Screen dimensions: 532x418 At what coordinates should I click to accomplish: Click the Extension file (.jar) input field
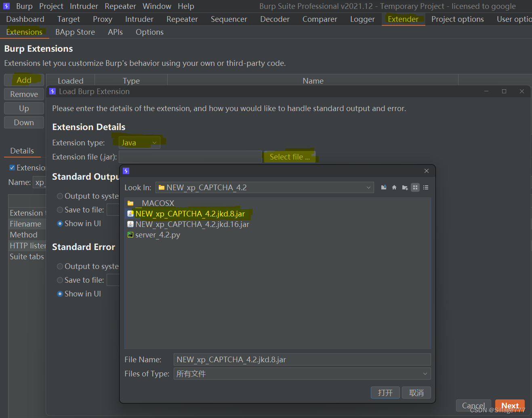pyautogui.click(x=190, y=157)
